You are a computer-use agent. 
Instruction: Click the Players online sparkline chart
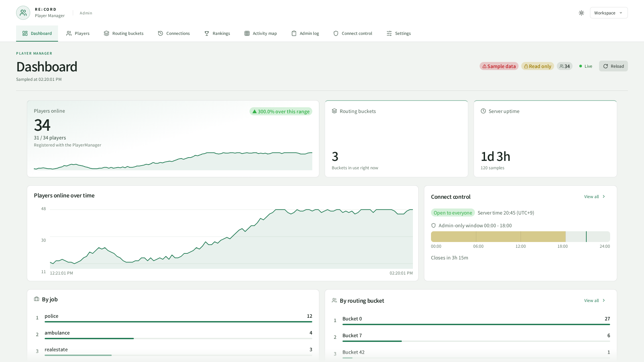click(173, 161)
